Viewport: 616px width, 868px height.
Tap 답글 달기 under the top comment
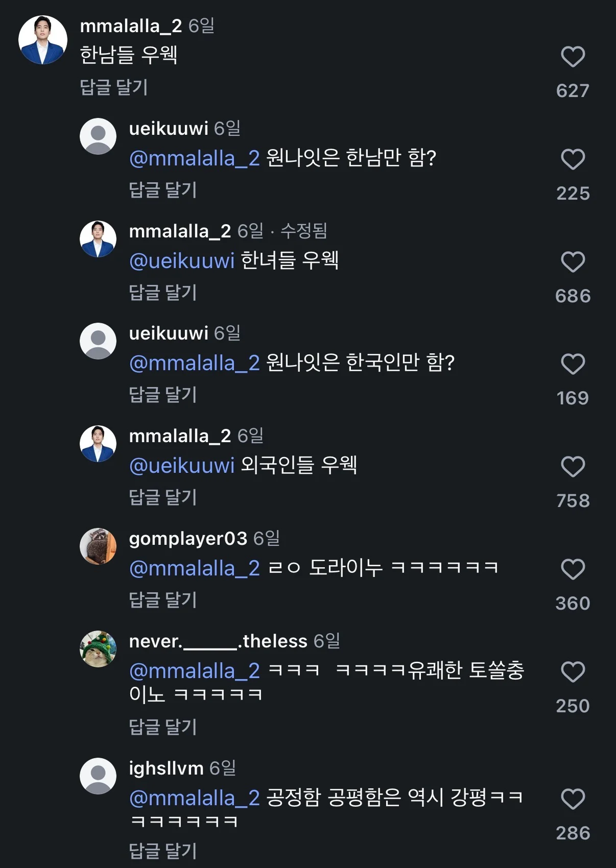[114, 87]
